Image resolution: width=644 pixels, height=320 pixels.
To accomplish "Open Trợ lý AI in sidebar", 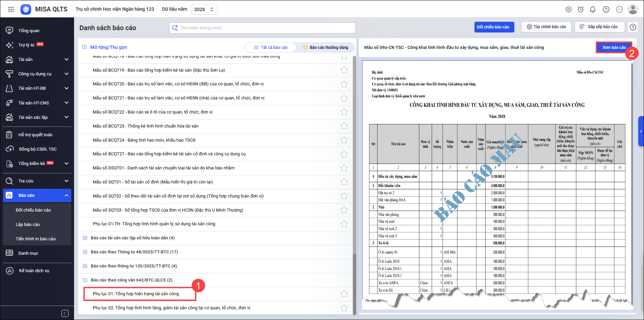I will click(26, 45).
